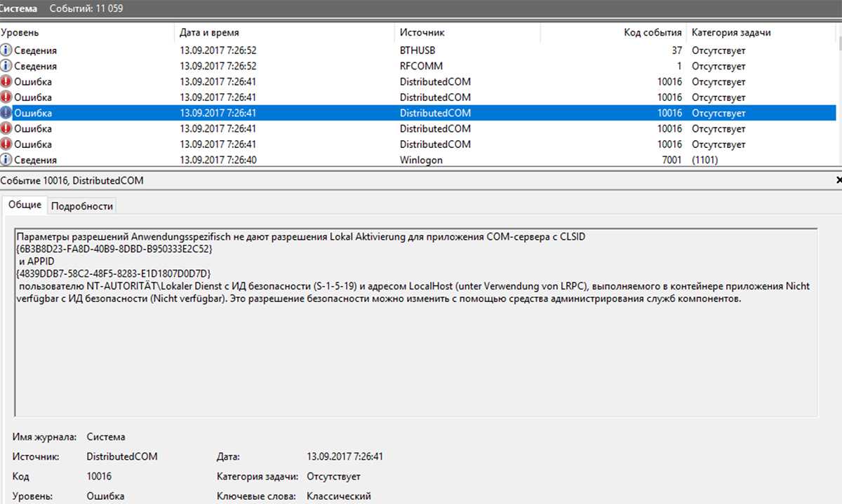This screenshot has height=504, width=842.
Task: Click the CLSID value in description text
Action: [114, 249]
